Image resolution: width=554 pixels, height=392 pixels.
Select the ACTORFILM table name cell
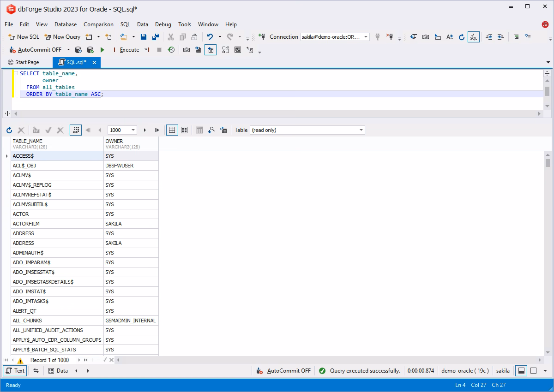coord(57,224)
